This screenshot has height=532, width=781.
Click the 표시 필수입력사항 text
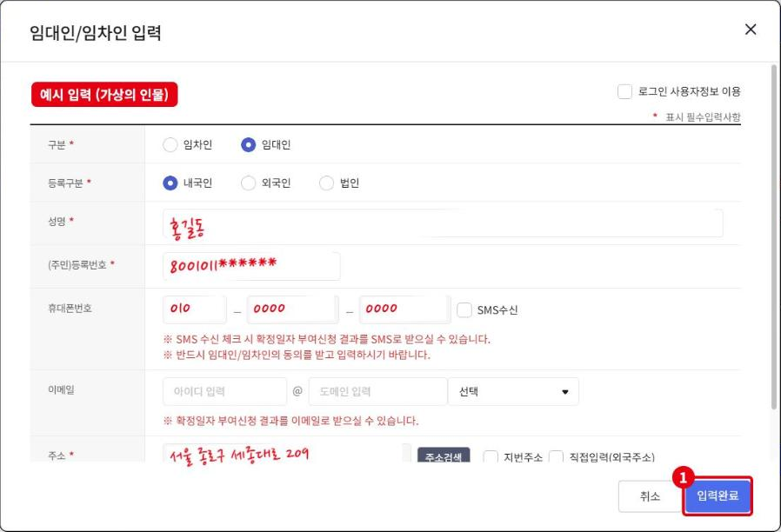[x=703, y=117]
